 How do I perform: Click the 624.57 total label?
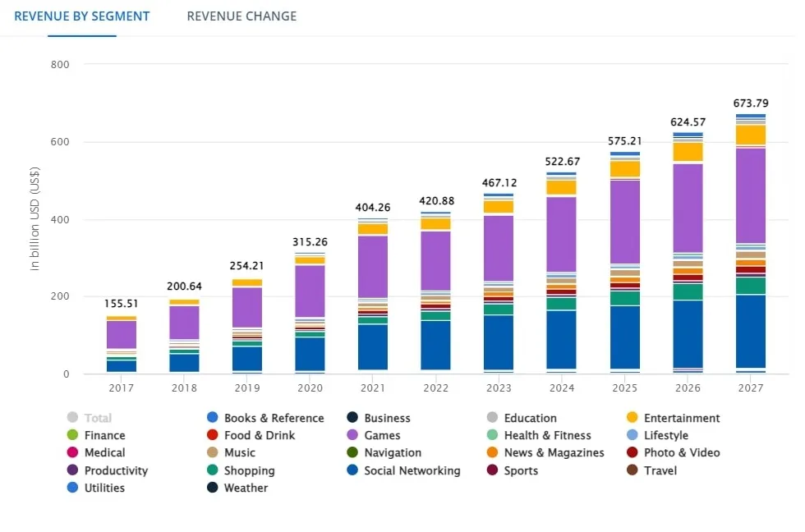(x=688, y=122)
